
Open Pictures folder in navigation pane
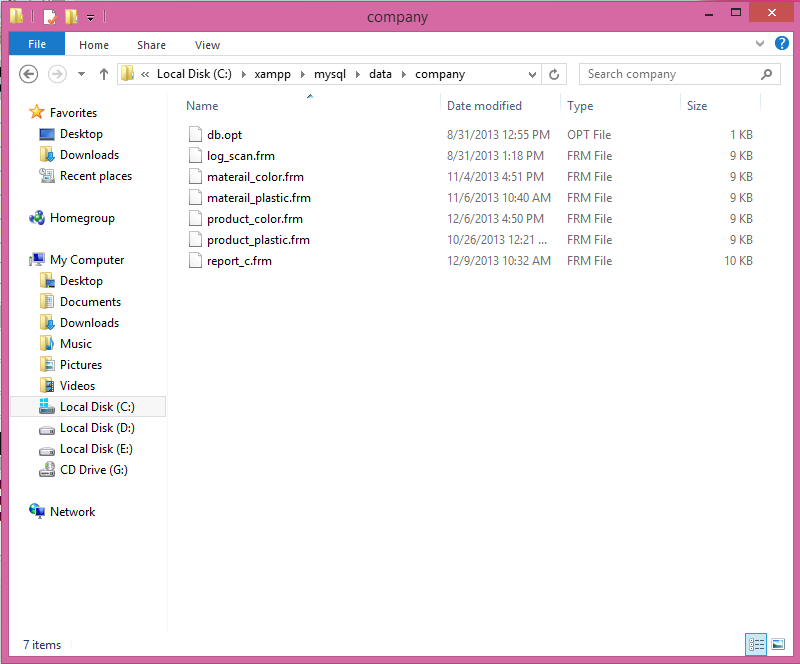(x=81, y=364)
